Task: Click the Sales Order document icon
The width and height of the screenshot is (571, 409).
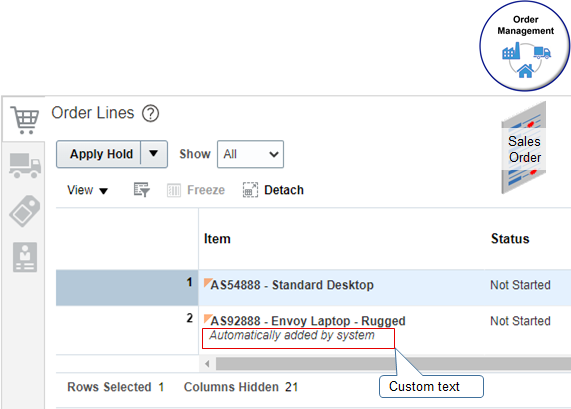Action: (524, 148)
